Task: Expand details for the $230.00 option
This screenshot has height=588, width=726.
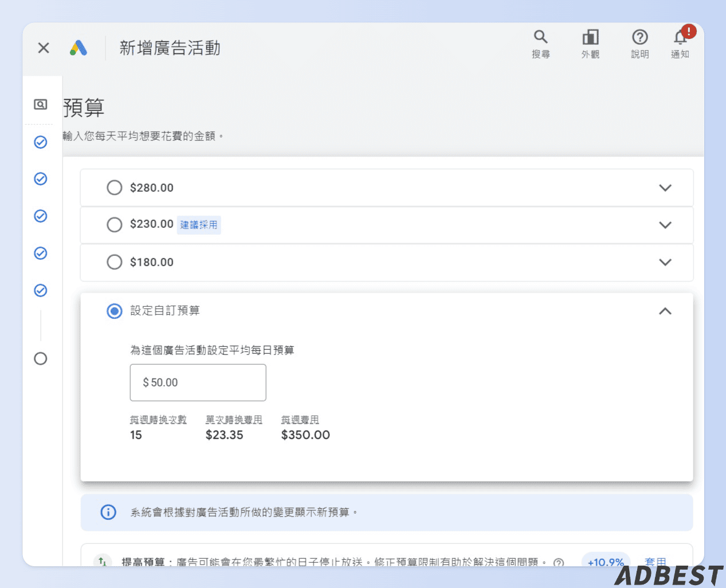Action: point(665,225)
